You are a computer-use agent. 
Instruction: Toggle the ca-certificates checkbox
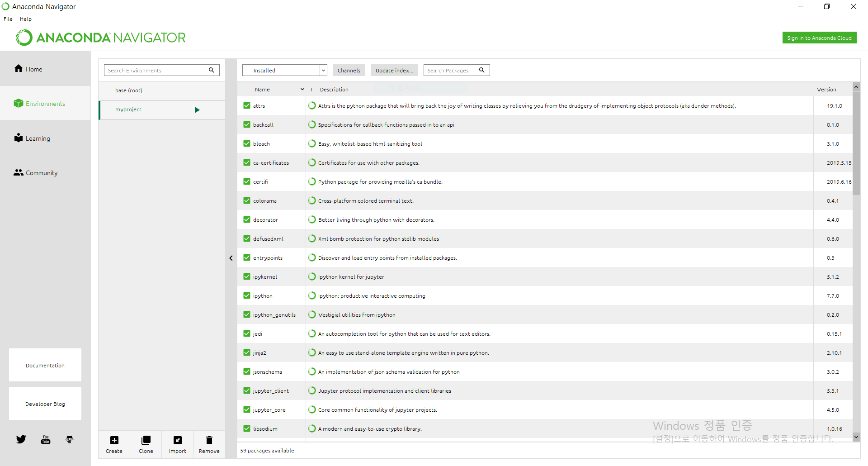click(247, 162)
